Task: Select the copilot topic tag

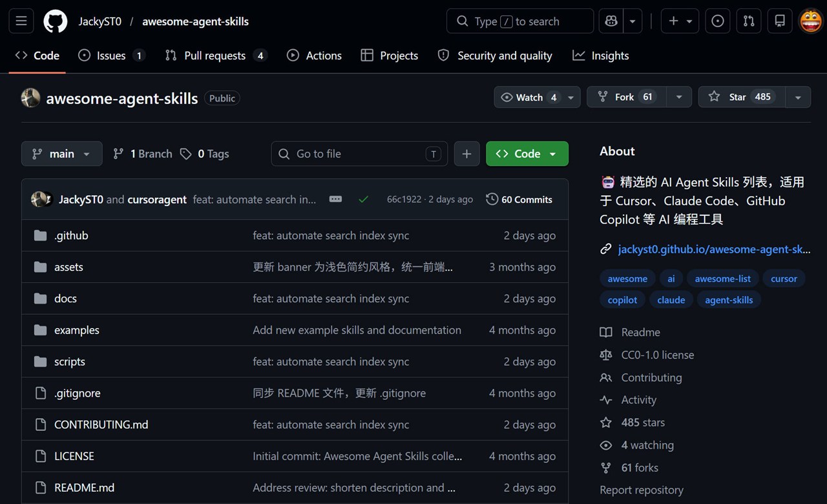Action: tap(623, 300)
